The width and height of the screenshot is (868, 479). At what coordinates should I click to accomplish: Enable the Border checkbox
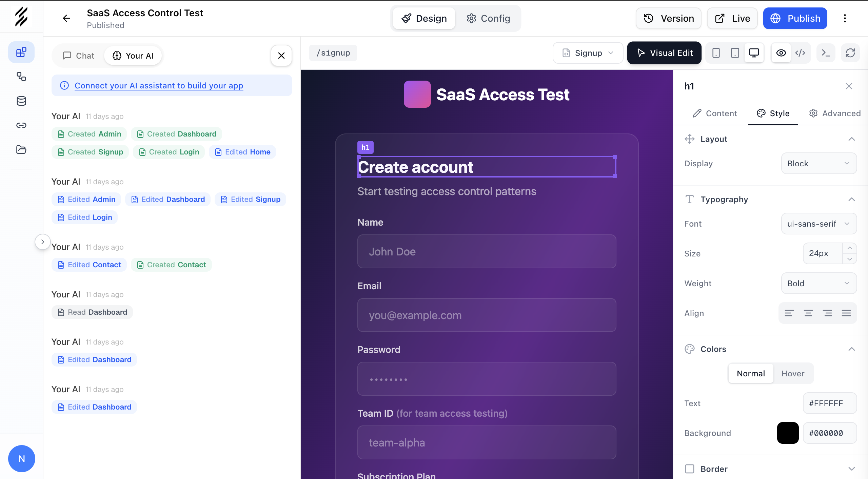[x=690, y=469]
